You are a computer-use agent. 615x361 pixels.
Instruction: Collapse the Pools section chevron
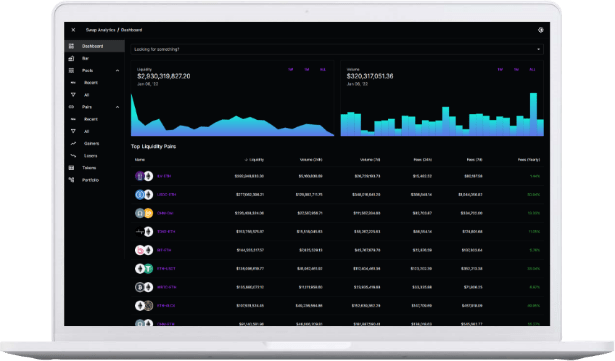117,71
